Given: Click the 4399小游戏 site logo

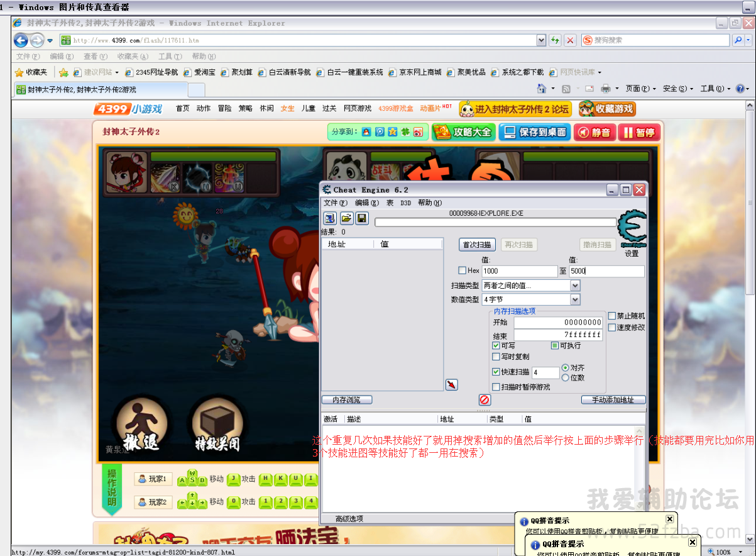Looking at the screenshot, I should pos(128,109).
